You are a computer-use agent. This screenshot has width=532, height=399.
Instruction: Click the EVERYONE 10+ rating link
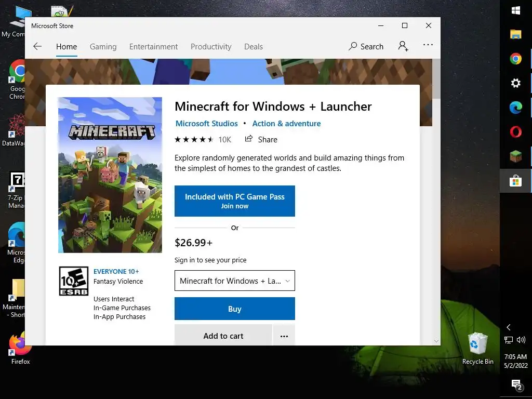pos(116,271)
